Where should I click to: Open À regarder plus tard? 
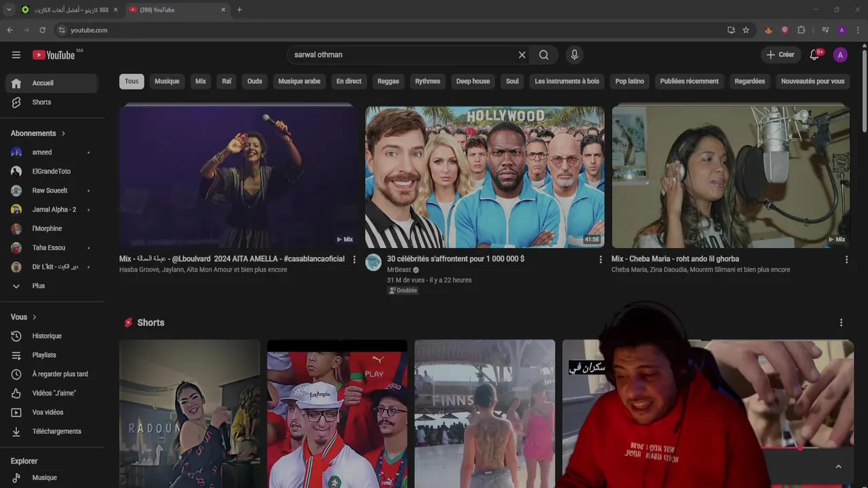[52, 374]
